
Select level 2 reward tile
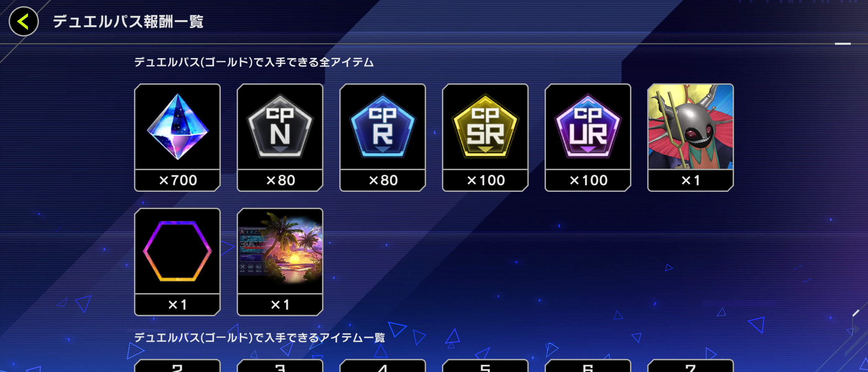[x=177, y=366]
